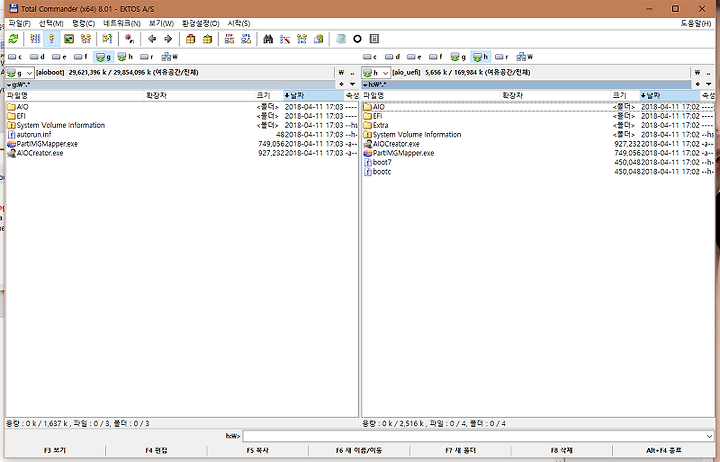
Task: Open network neighborhood in left drive bar
Action: click(169, 57)
